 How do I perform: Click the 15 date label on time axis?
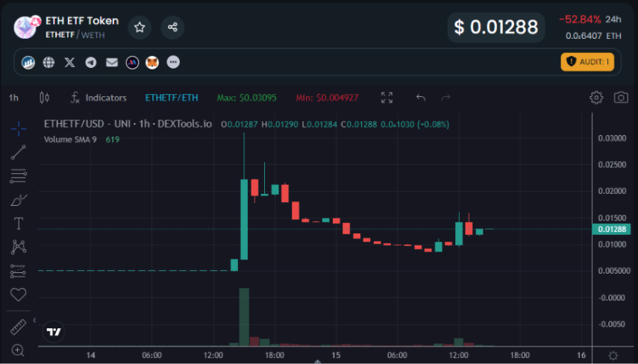click(x=336, y=355)
